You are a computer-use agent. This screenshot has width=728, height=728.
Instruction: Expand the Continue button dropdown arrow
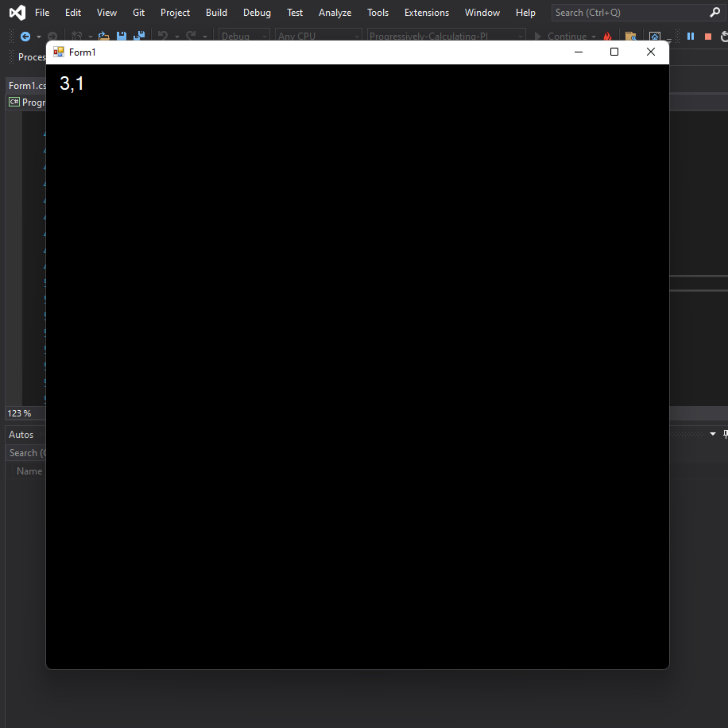594,36
